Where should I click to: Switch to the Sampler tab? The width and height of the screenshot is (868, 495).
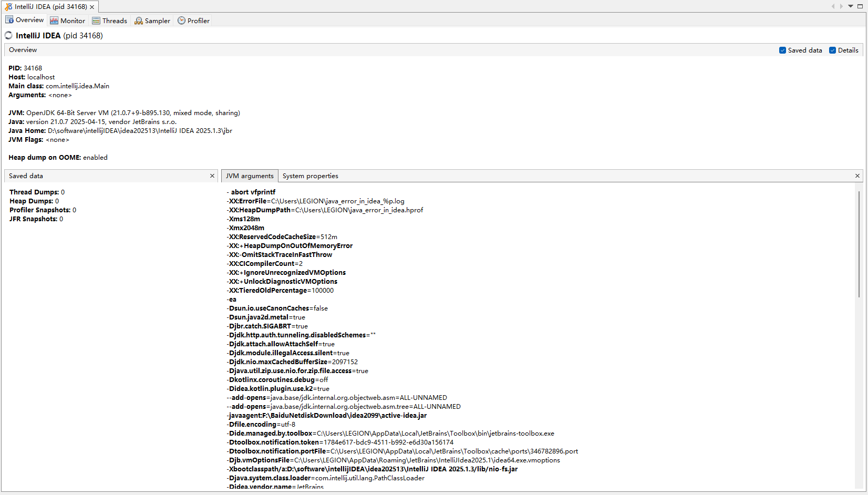coord(152,20)
